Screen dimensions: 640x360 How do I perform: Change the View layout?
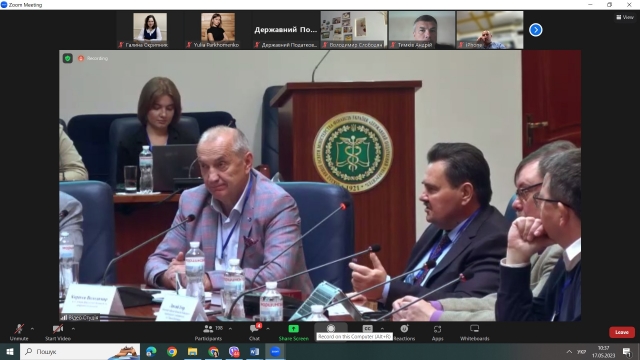625,17
